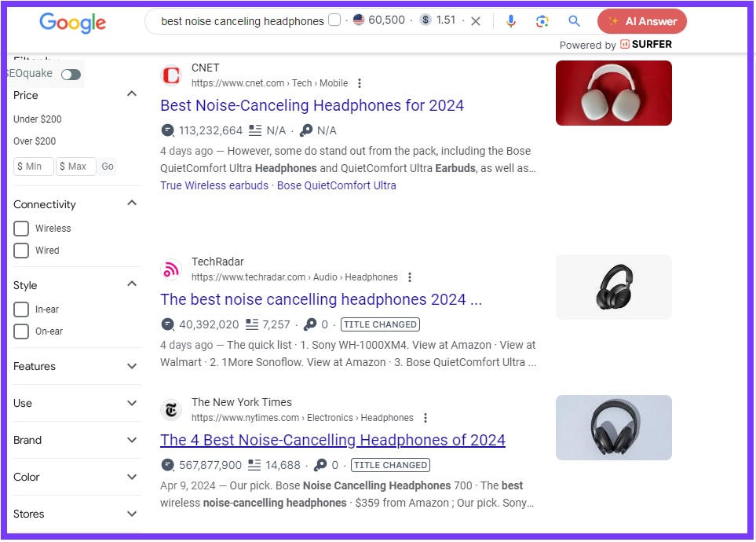Click the New York Times headphones thumbnail
756x542 pixels.
pos(613,427)
